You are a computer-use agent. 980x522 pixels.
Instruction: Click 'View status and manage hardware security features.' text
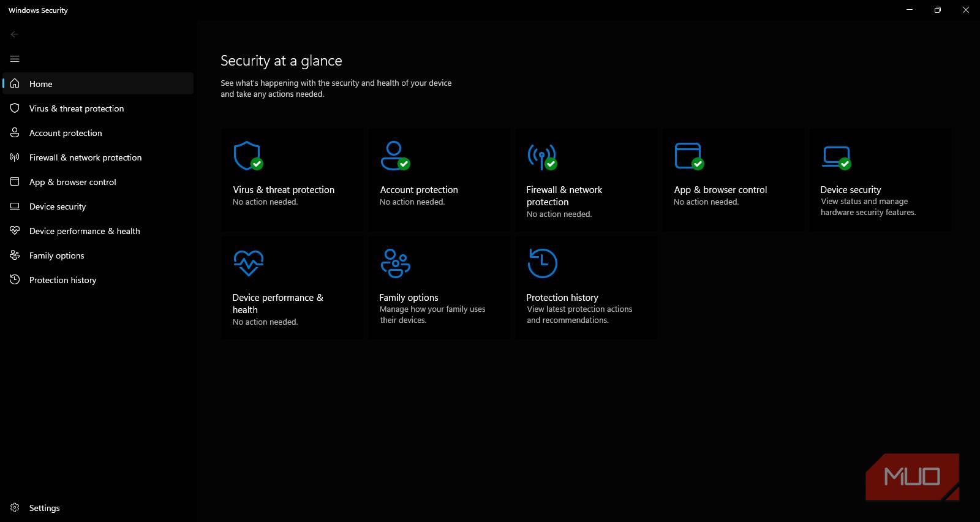[868, 207]
